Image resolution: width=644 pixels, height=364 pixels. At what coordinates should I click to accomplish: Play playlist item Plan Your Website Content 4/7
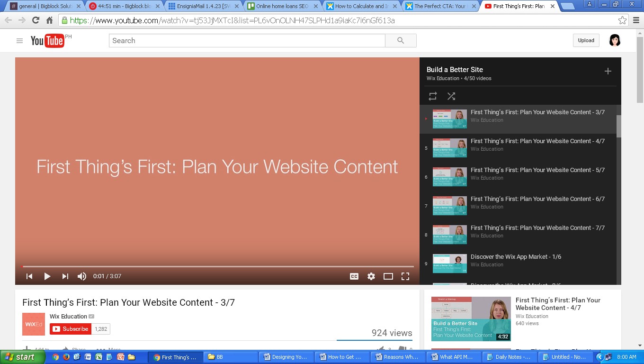519,148
